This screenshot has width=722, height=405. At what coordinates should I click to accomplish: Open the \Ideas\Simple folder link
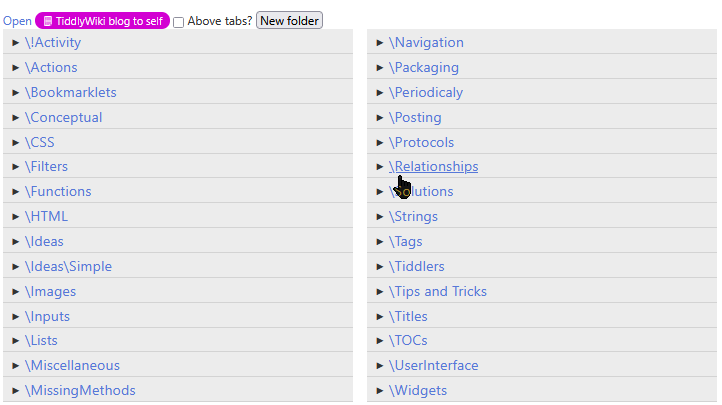69,267
